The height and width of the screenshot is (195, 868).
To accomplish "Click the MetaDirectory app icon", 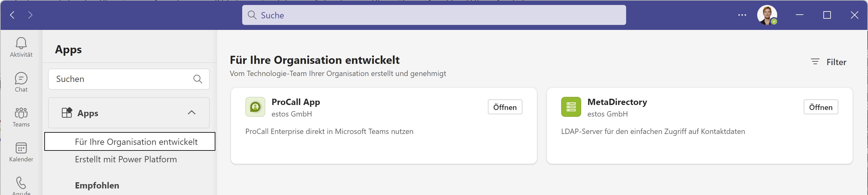I will [x=571, y=107].
